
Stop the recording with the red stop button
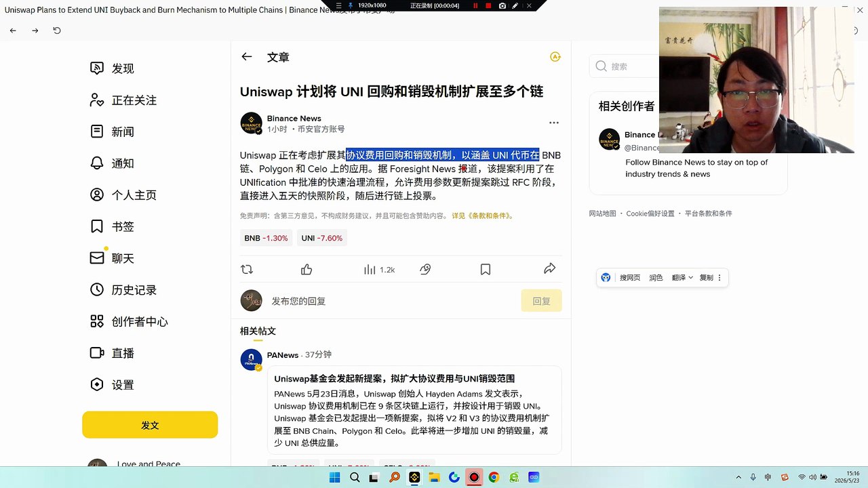point(488,5)
